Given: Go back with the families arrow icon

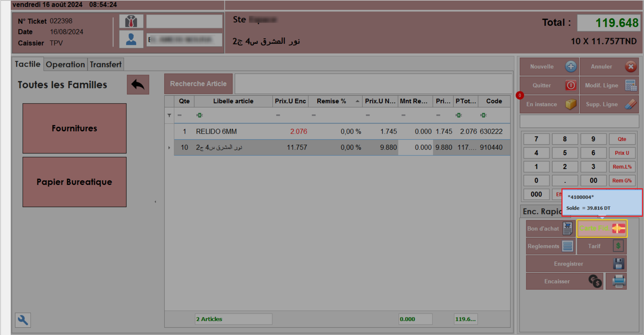Looking at the screenshot, I should click(138, 84).
